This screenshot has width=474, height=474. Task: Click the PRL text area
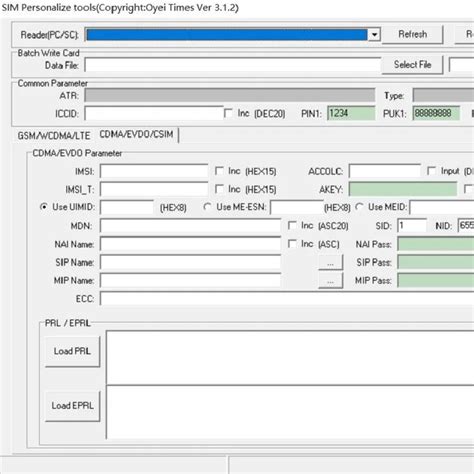290,357
